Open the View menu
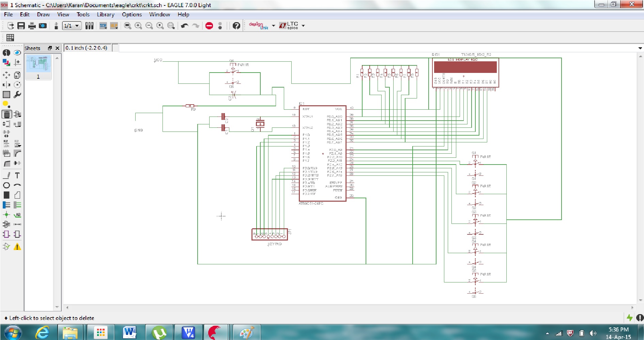 63,14
